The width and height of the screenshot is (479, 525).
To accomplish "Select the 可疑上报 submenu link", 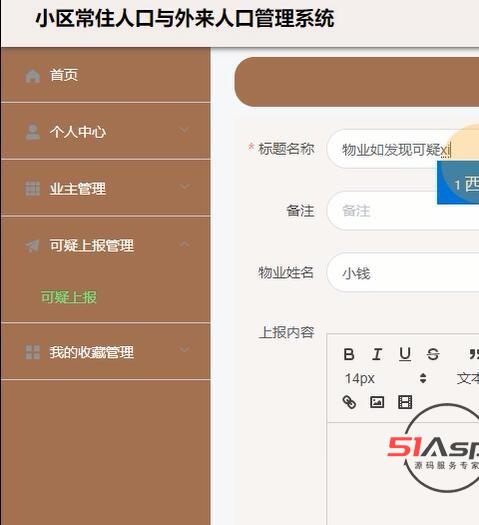I will click(69, 297).
